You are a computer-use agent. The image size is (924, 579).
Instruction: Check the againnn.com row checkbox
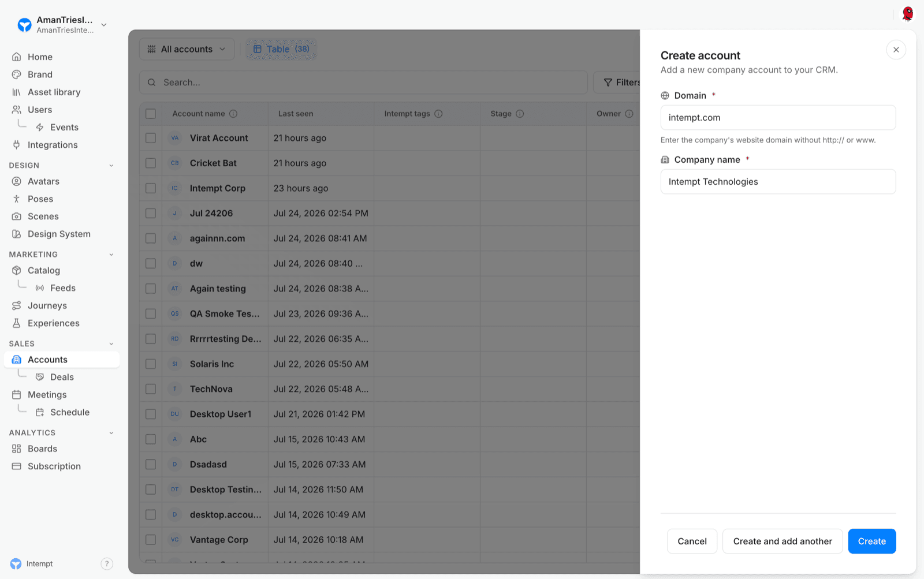pos(151,238)
